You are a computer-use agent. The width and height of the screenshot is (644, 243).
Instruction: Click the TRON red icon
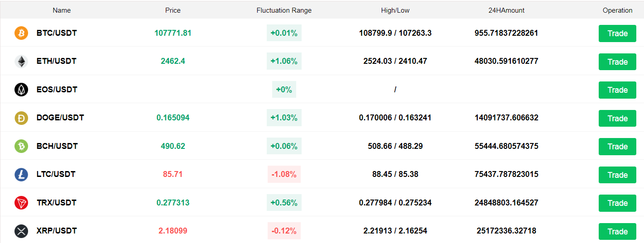click(x=21, y=203)
